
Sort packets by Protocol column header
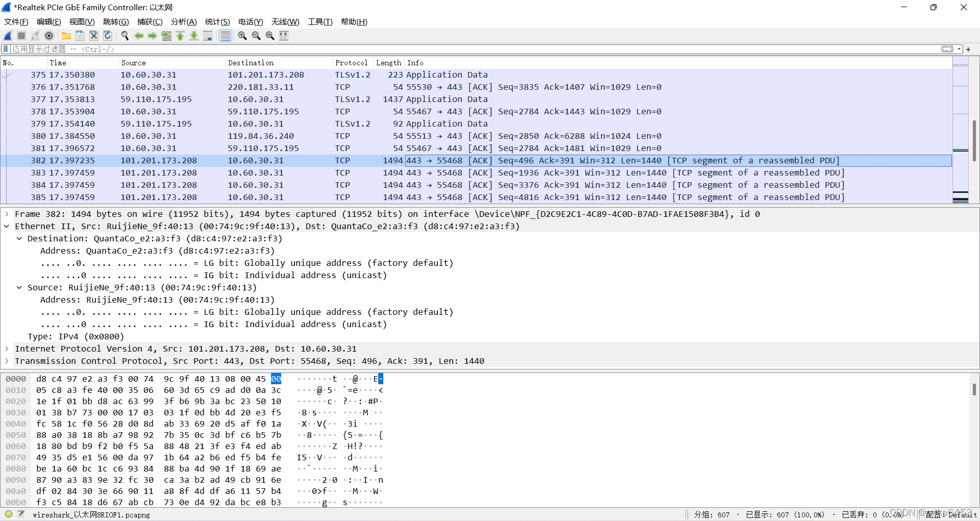pyautogui.click(x=353, y=63)
